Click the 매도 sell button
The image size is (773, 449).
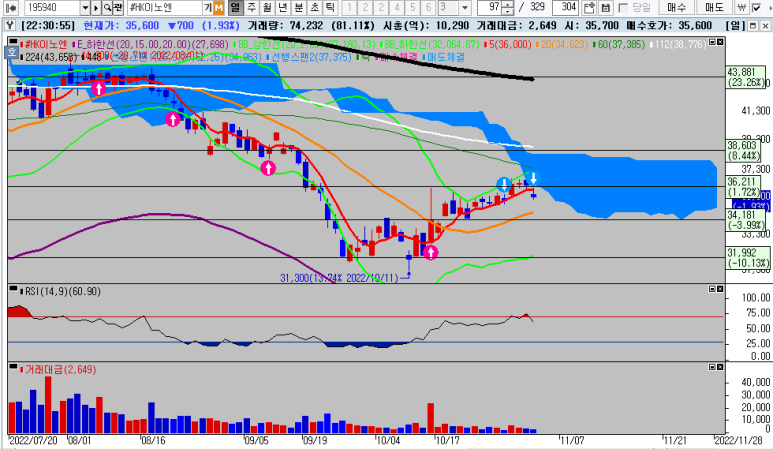tap(714, 7)
